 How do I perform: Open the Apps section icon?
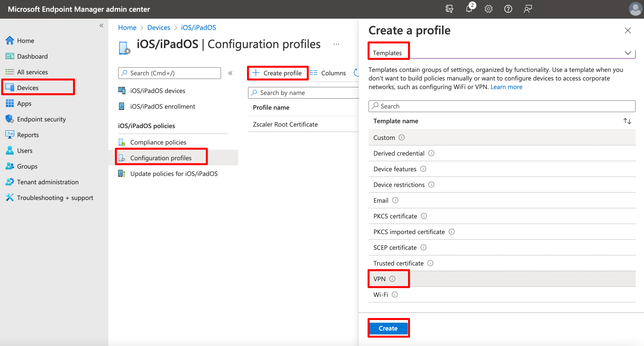pyautogui.click(x=10, y=103)
